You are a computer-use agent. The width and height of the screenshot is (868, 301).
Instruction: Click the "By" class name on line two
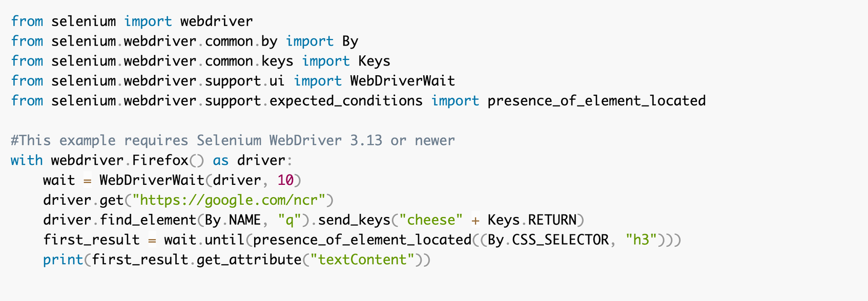pyautogui.click(x=350, y=41)
